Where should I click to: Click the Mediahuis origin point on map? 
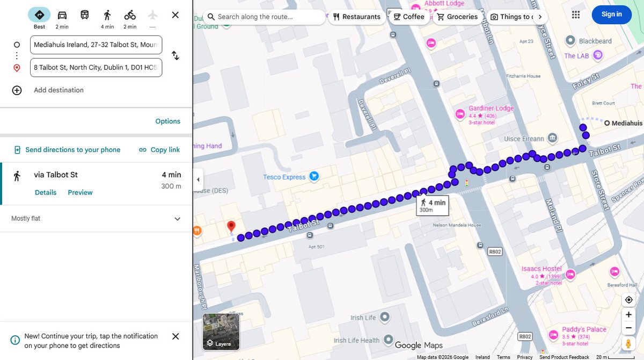click(606, 123)
